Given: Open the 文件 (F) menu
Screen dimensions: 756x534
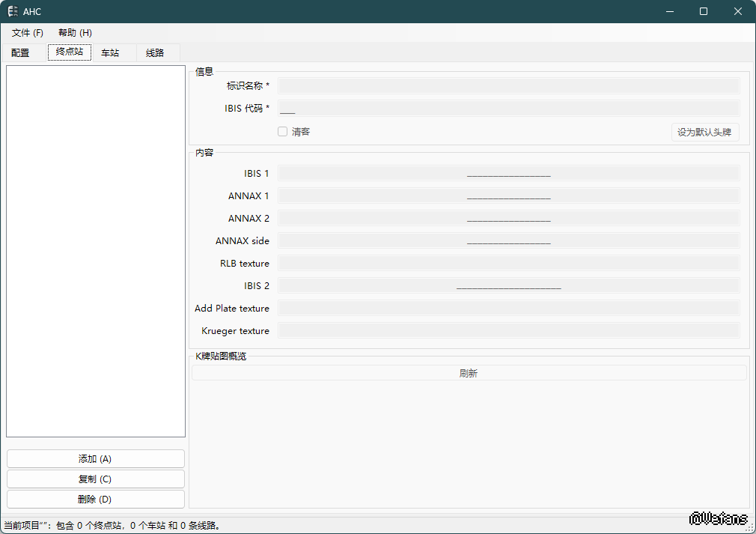Looking at the screenshot, I should (x=28, y=33).
